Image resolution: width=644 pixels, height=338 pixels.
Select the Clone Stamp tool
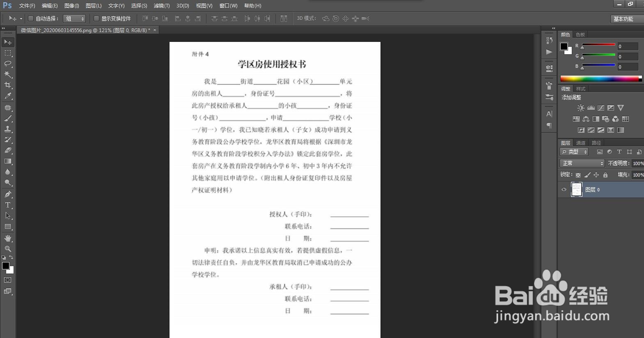pos(8,129)
